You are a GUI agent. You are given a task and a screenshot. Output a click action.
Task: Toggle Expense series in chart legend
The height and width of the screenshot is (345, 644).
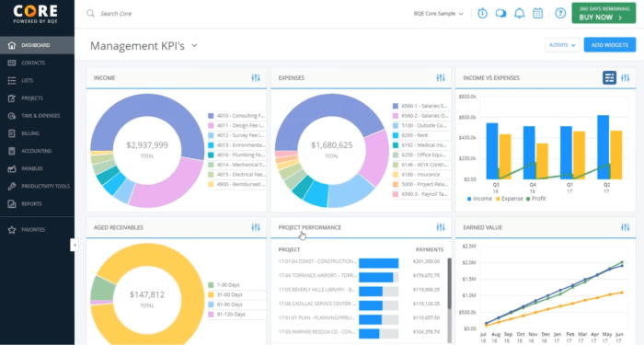(x=510, y=199)
